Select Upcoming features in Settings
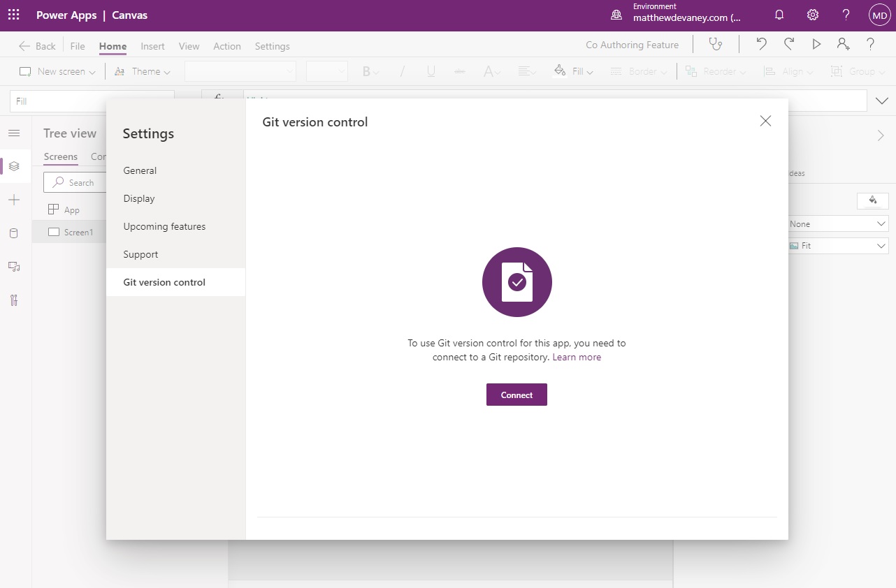The image size is (896, 588). pyautogui.click(x=164, y=226)
